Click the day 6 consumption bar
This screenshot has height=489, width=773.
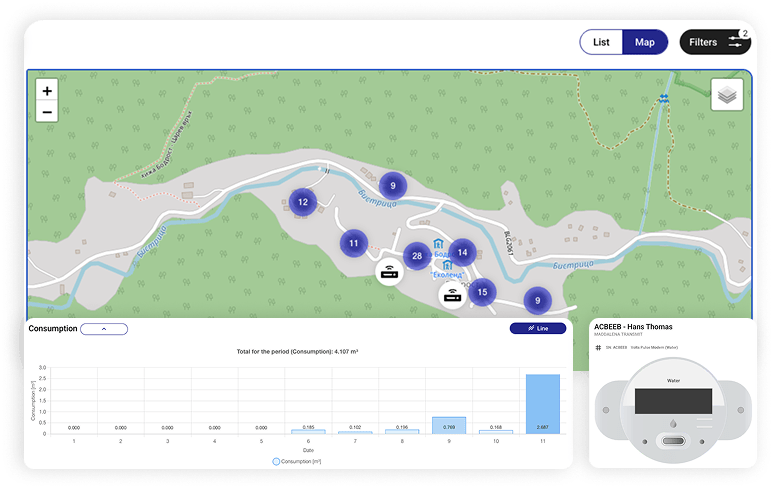(x=308, y=432)
